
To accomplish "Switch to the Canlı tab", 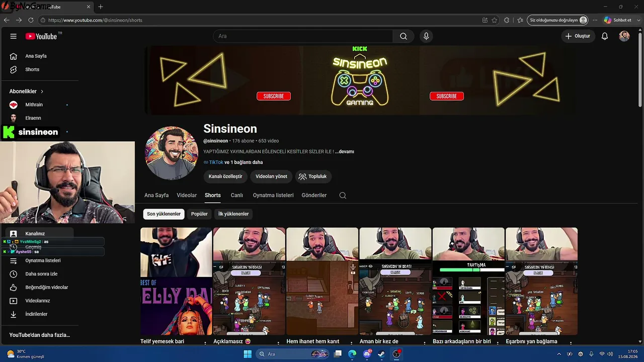I will pos(237,196).
